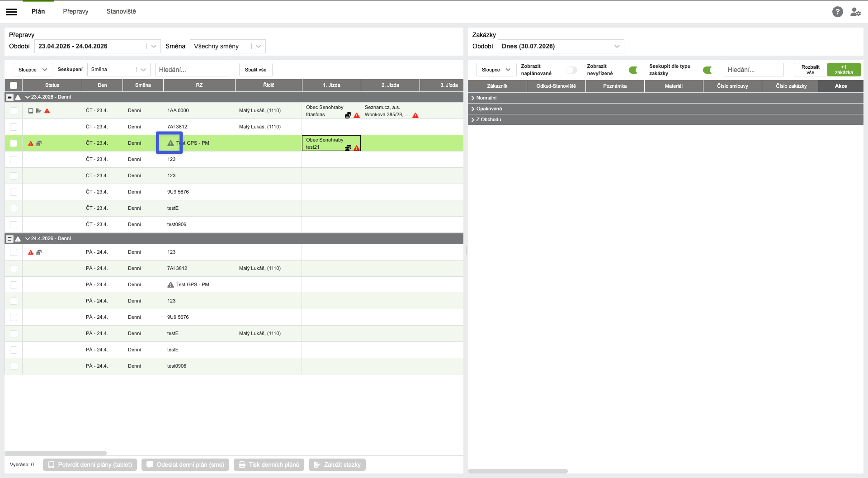Image resolution: width=868 pixels, height=478 pixels.
Task: Open the hamburger main menu
Action: (11, 12)
